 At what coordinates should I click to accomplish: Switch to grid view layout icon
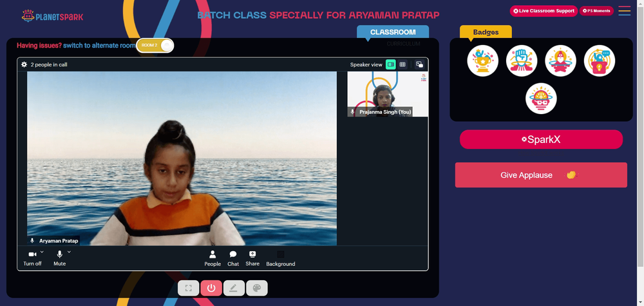(402, 64)
